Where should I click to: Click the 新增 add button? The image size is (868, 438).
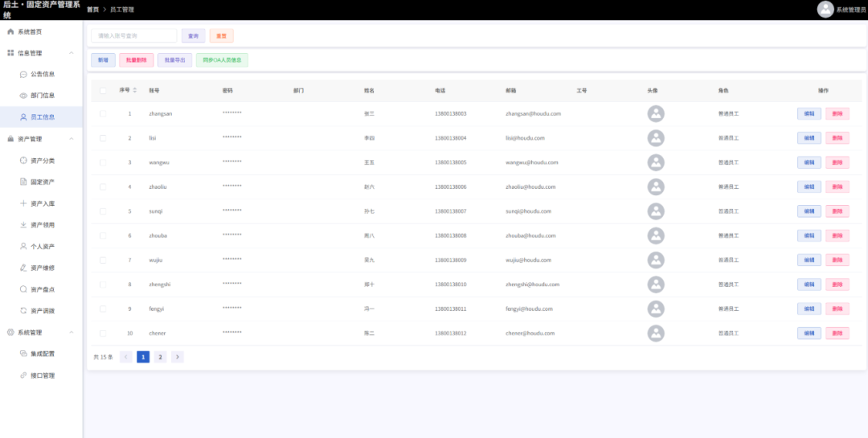tap(103, 59)
